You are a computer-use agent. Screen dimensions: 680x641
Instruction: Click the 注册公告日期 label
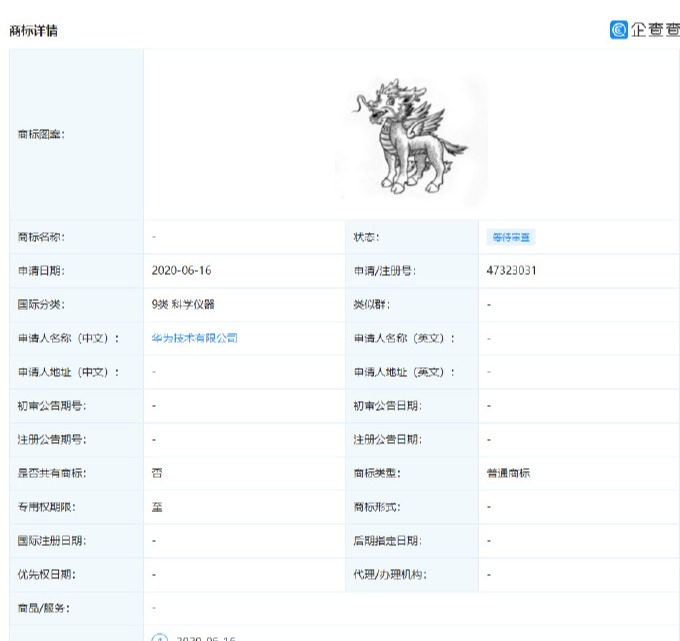388,440
